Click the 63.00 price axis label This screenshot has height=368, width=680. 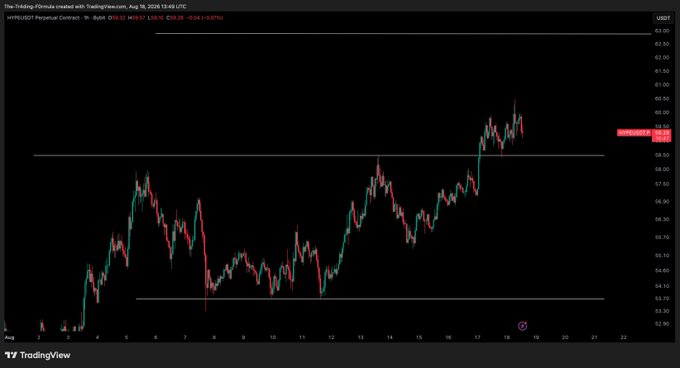pyautogui.click(x=662, y=31)
